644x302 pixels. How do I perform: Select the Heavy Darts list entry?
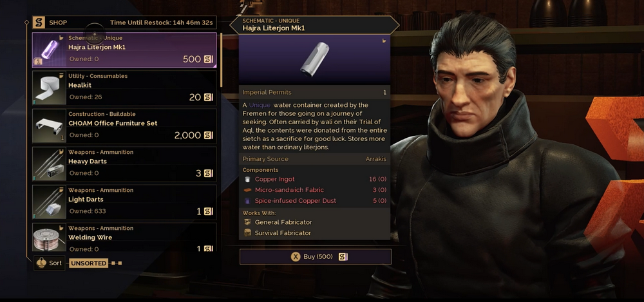click(x=124, y=164)
